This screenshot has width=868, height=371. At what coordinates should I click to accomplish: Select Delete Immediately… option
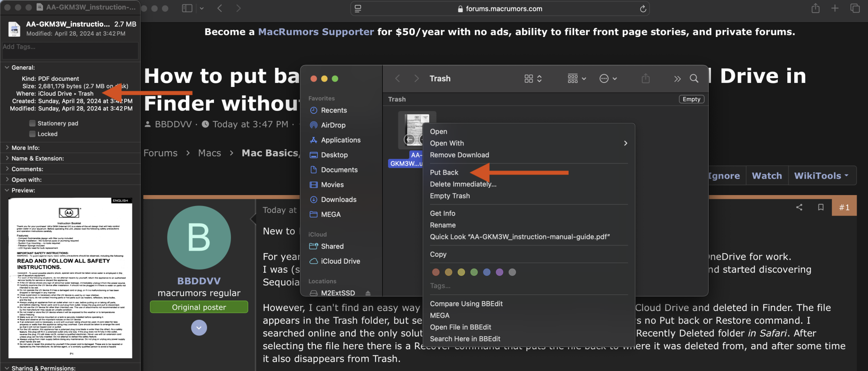pyautogui.click(x=463, y=184)
